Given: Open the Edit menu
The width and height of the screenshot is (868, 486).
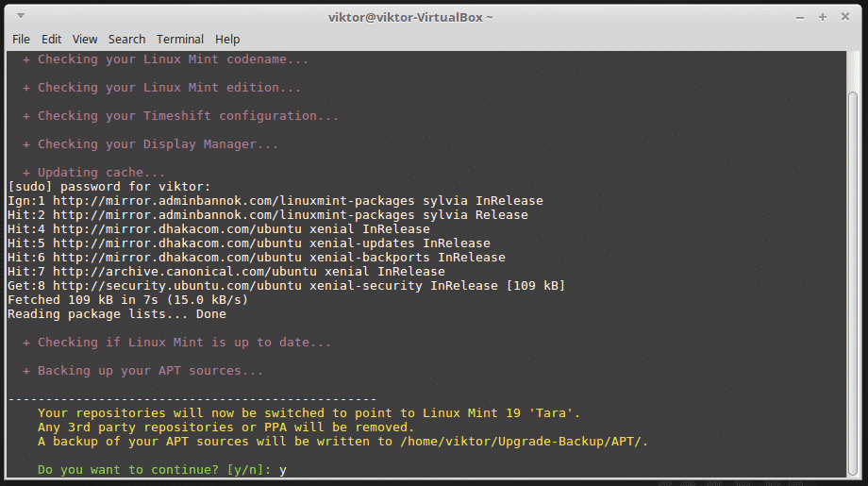Looking at the screenshot, I should pos(52,40).
